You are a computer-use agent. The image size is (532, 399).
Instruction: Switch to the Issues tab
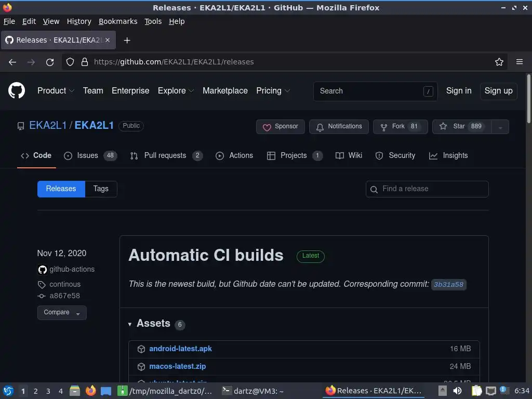click(90, 156)
